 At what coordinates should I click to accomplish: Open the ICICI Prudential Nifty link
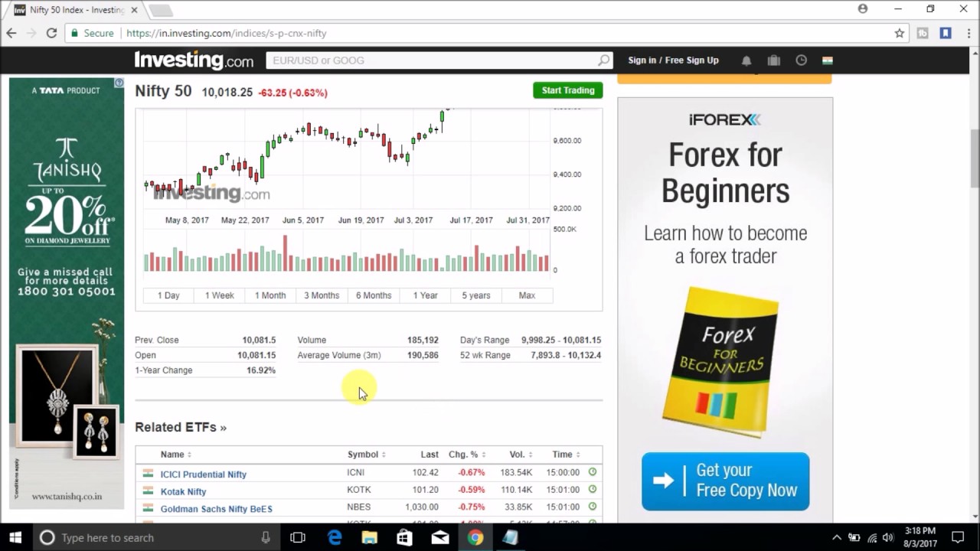[204, 474]
